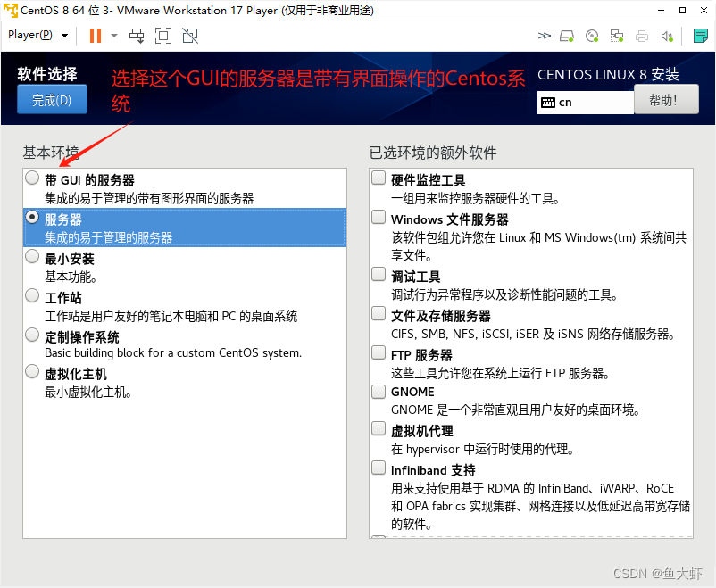
Task: Click the text 在 hypervisor 中运行时使用的代理。
Action: (x=483, y=449)
